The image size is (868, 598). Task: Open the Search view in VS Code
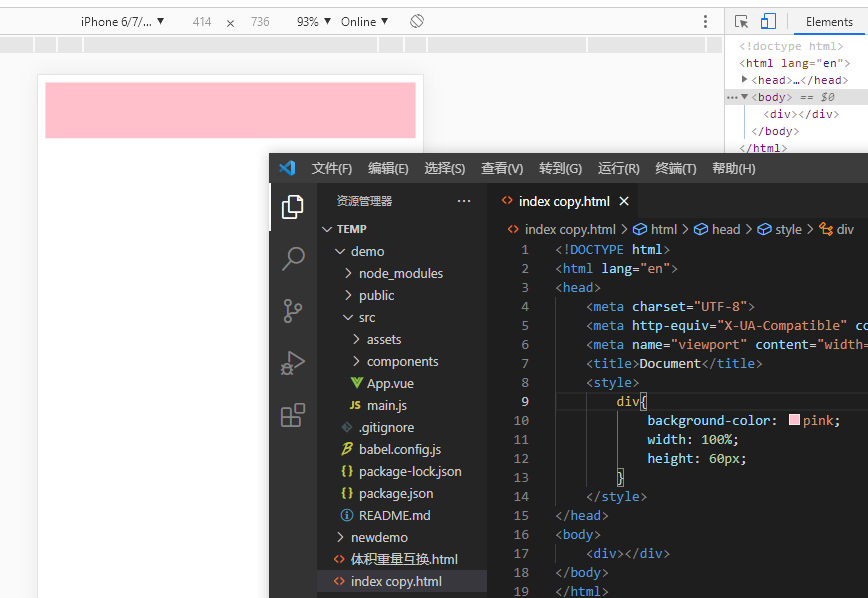pos(293,259)
